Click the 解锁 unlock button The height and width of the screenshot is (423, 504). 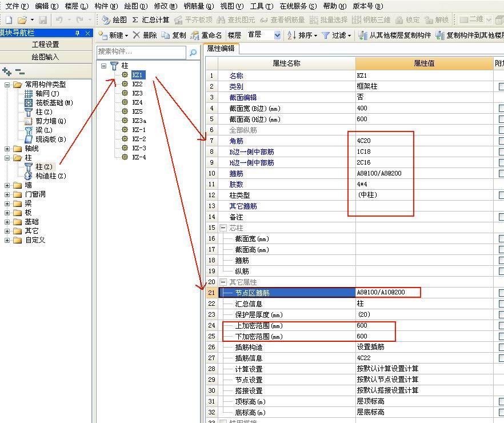coord(436,20)
